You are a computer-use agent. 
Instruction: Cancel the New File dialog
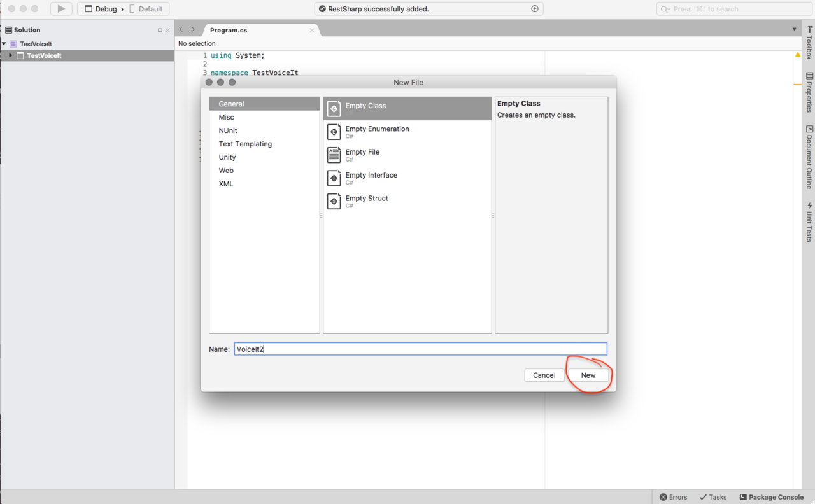[x=544, y=375]
